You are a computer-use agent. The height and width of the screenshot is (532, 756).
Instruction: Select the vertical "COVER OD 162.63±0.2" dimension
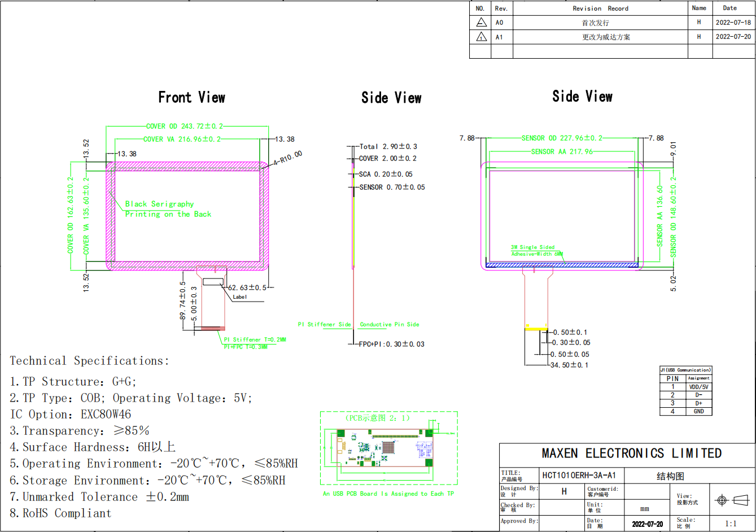coord(71,215)
